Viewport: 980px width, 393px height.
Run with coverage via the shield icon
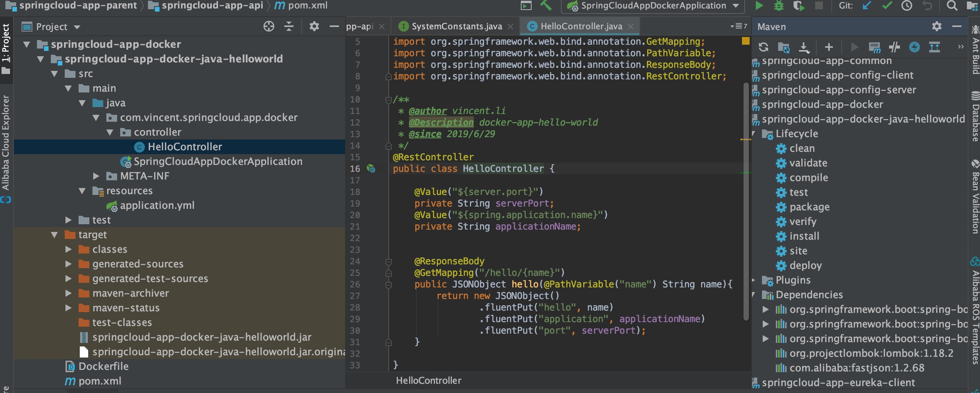point(799,5)
